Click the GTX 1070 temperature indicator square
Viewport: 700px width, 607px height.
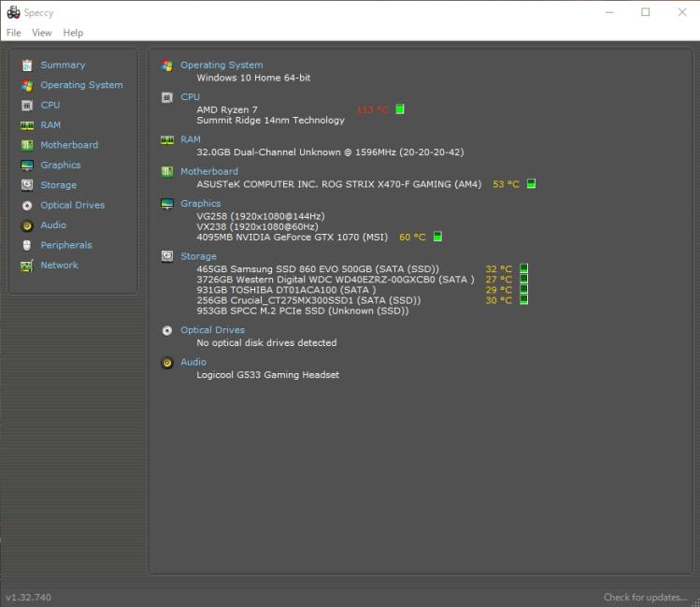(437, 237)
